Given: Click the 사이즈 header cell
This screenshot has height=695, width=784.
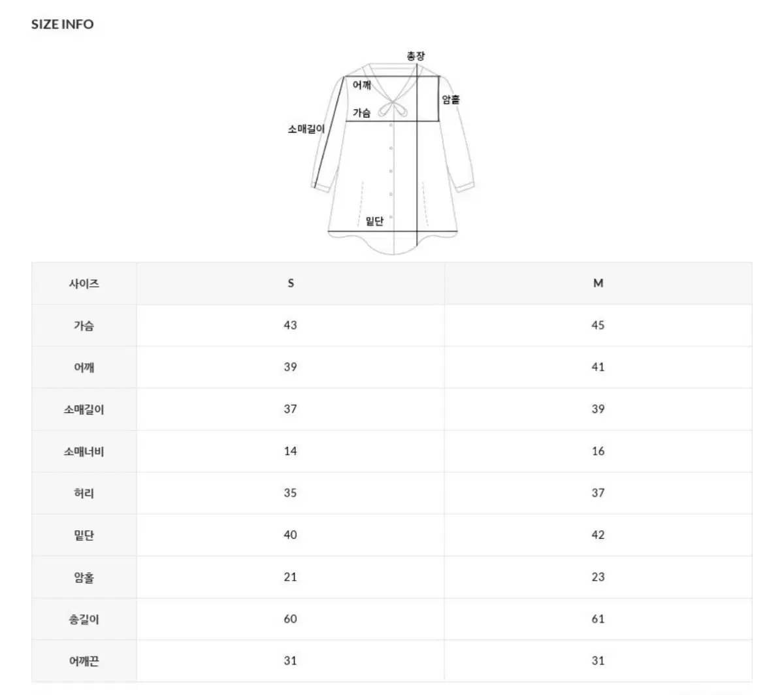Looking at the screenshot, I should [x=84, y=284].
